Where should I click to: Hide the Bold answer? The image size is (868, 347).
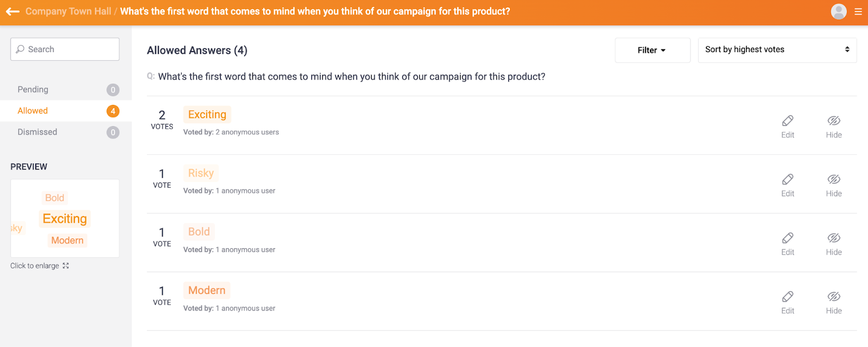(x=834, y=238)
